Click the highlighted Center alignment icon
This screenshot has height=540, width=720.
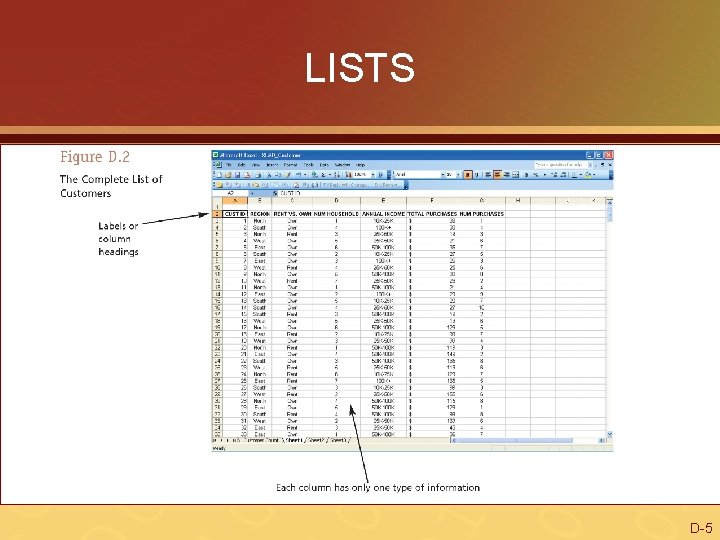click(497, 174)
